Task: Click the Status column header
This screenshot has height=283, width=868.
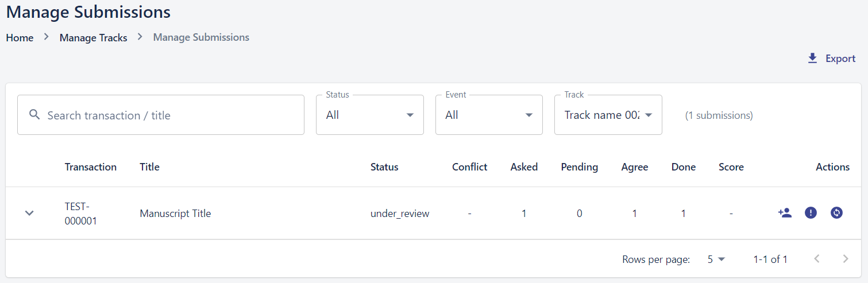Action: (x=384, y=167)
